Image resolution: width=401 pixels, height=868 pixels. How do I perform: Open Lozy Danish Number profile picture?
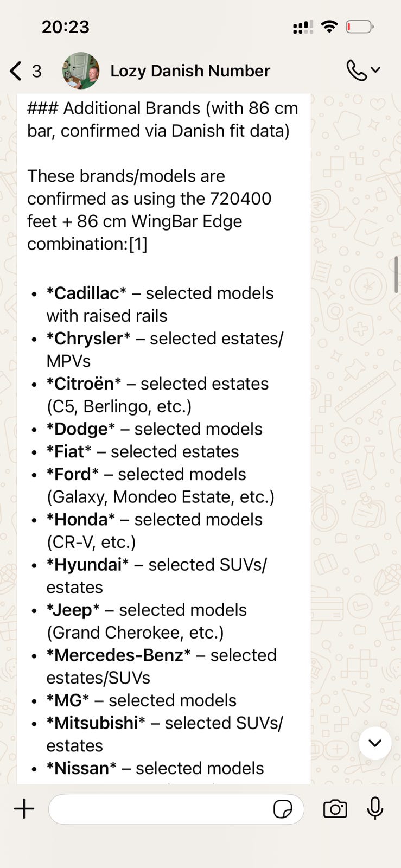[x=81, y=71]
